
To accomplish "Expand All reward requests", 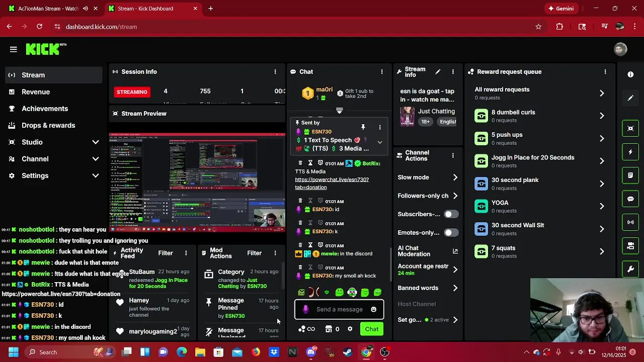I will tap(602, 93).
